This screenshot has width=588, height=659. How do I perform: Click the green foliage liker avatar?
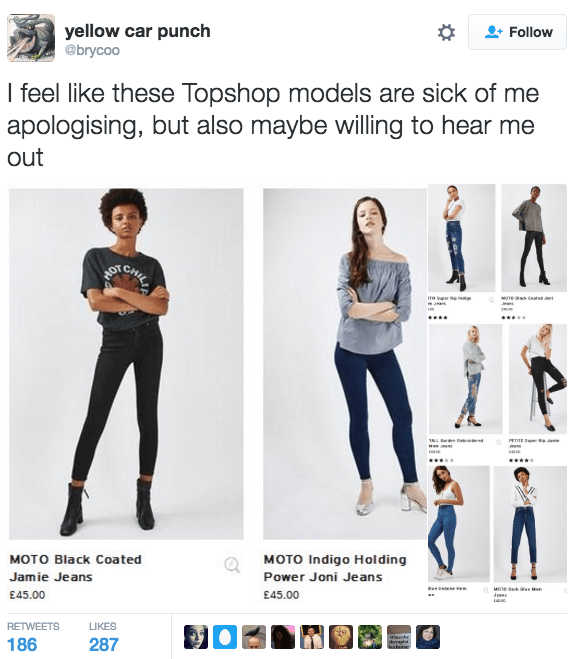370,636
